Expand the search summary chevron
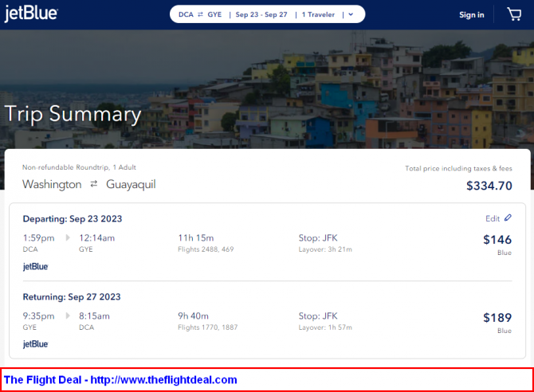 [351, 14]
